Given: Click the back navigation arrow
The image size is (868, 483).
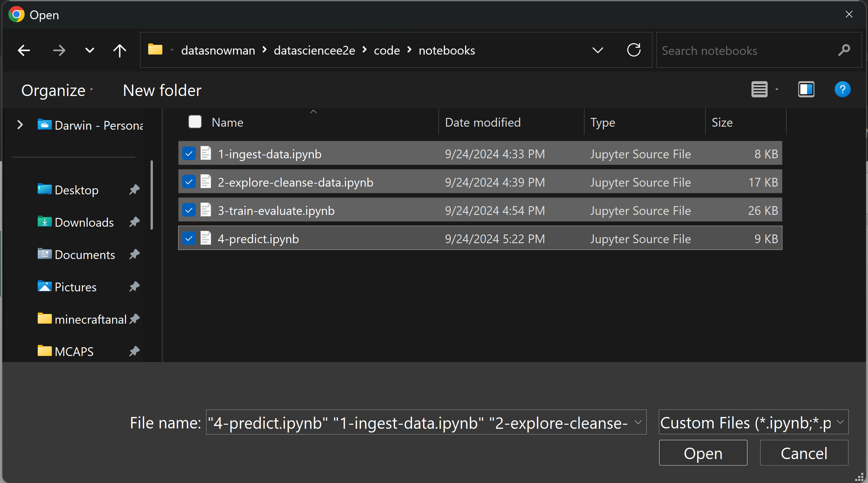Looking at the screenshot, I should click(x=24, y=51).
